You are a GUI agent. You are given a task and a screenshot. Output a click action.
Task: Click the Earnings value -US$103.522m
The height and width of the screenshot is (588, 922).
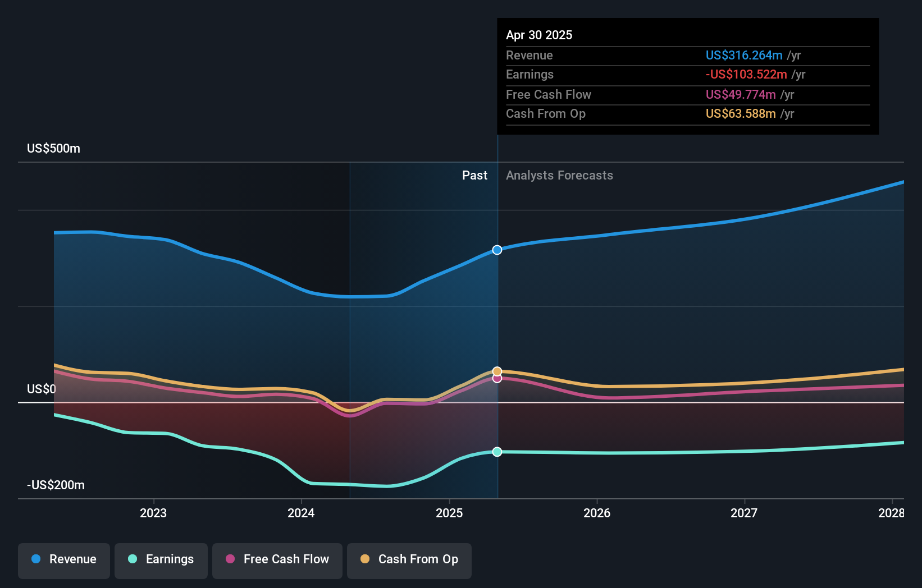(745, 74)
